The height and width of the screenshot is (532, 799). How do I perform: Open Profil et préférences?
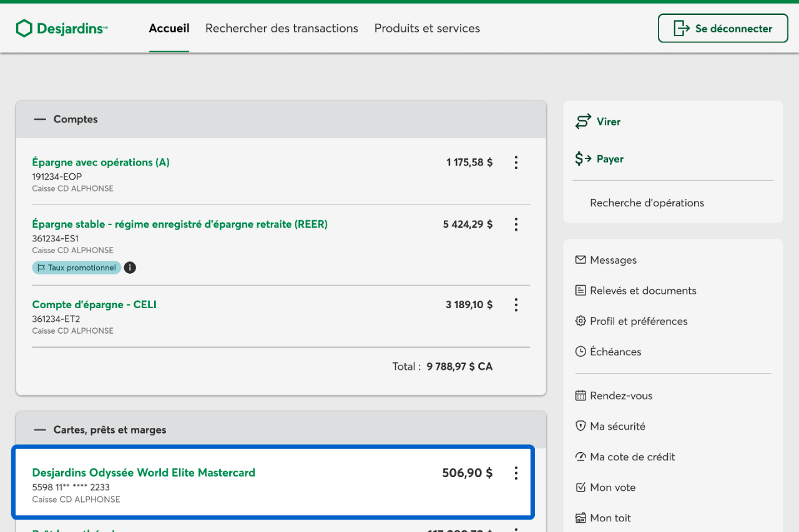(x=639, y=321)
